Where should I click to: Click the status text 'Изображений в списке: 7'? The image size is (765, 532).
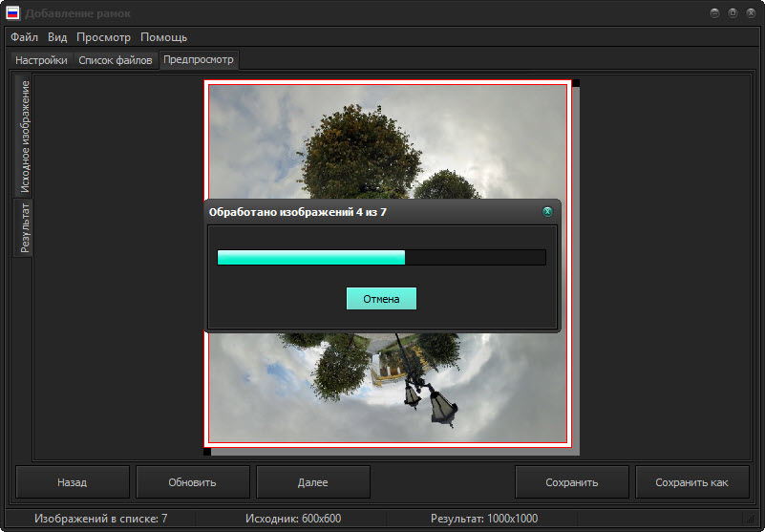(101, 519)
